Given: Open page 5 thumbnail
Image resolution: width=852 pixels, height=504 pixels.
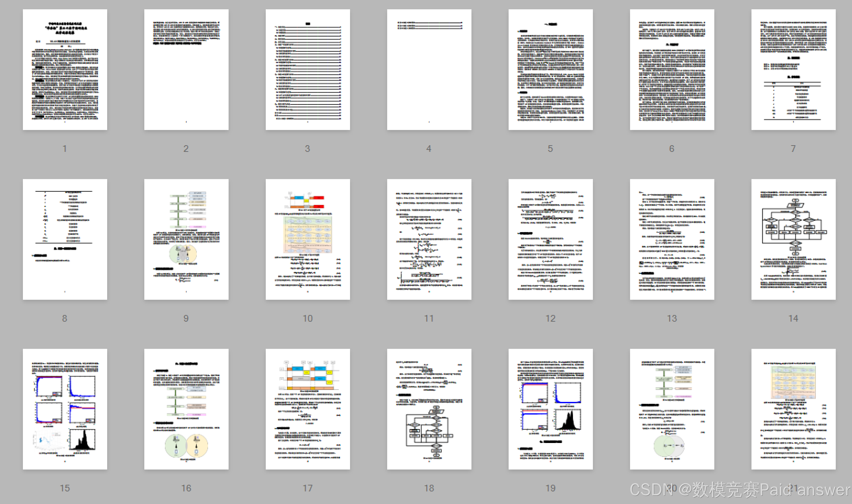Looking at the screenshot, I should click(x=550, y=69).
